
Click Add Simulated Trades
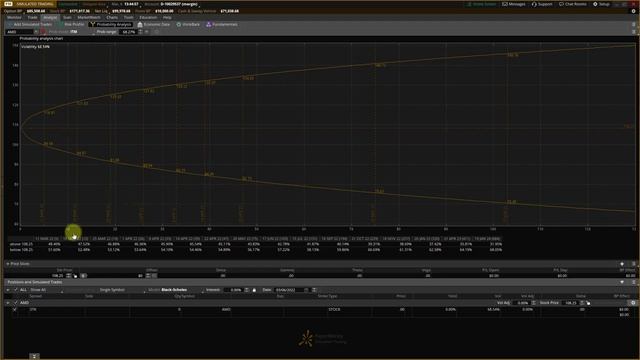coord(29,24)
